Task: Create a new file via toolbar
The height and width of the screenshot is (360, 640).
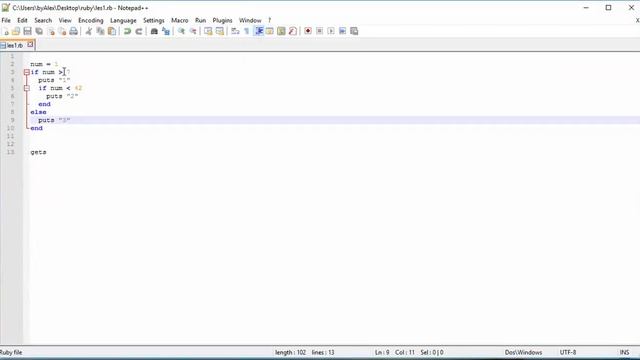Action: tap(6, 31)
